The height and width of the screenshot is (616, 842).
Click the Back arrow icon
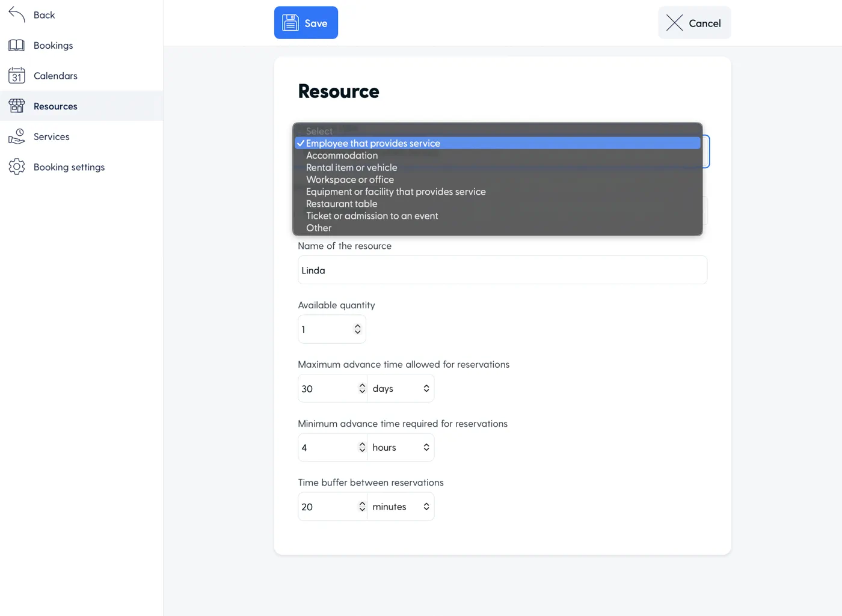(x=17, y=14)
